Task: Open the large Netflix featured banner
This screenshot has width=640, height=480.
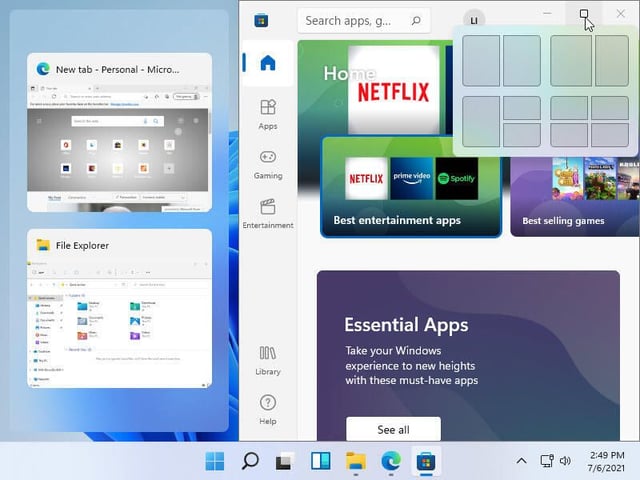Action: tap(394, 90)
